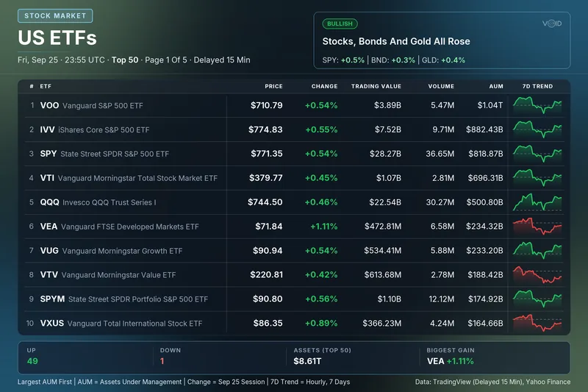Click the VUG ticker symbol
Viewport: 588px width, 392px height.
49,251
